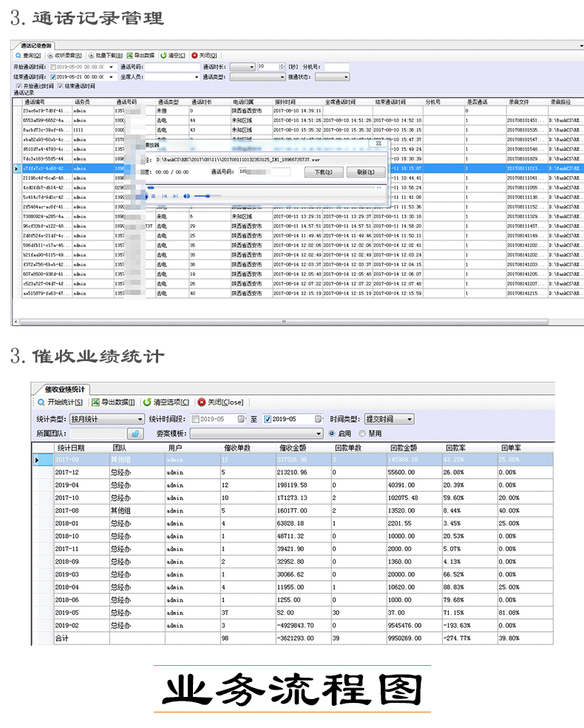Image resolution: width=584 pixels, height=728 pixels.
Task: Click 导出数据[I] toolbar button label
Action: (x=118, y=402)
